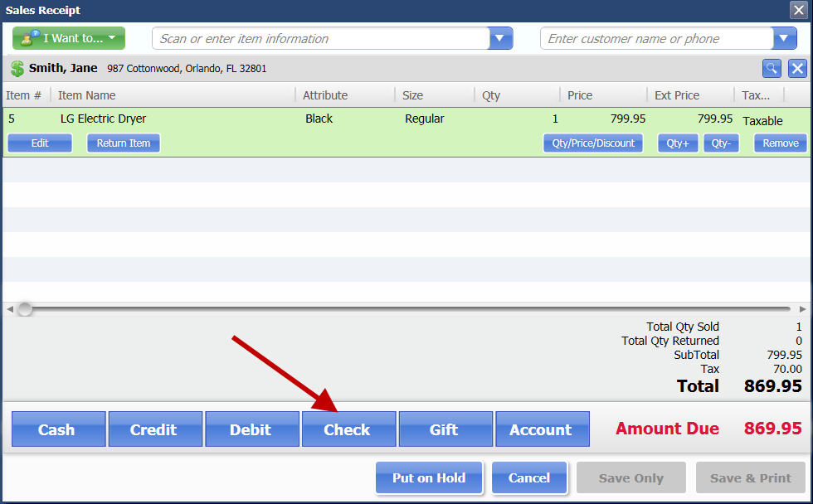Charge sale to Account
Screen dimensions: 813x504
tap(541, 429)
